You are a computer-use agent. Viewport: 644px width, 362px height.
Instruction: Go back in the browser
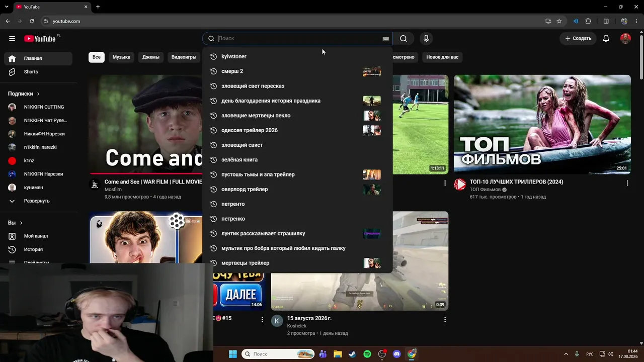coord(8,21)
